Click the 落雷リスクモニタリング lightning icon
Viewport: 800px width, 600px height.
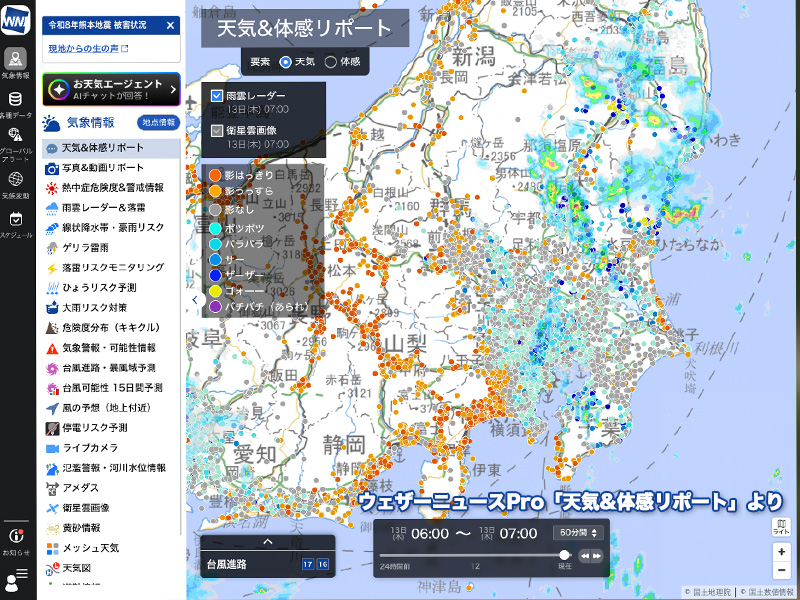tap(52, 268)
